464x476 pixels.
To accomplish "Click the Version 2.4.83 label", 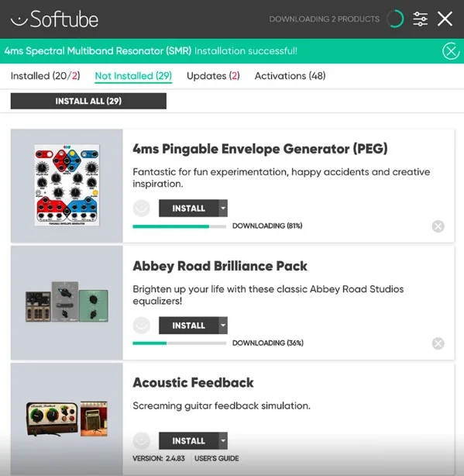I will (x=159, y=458).
